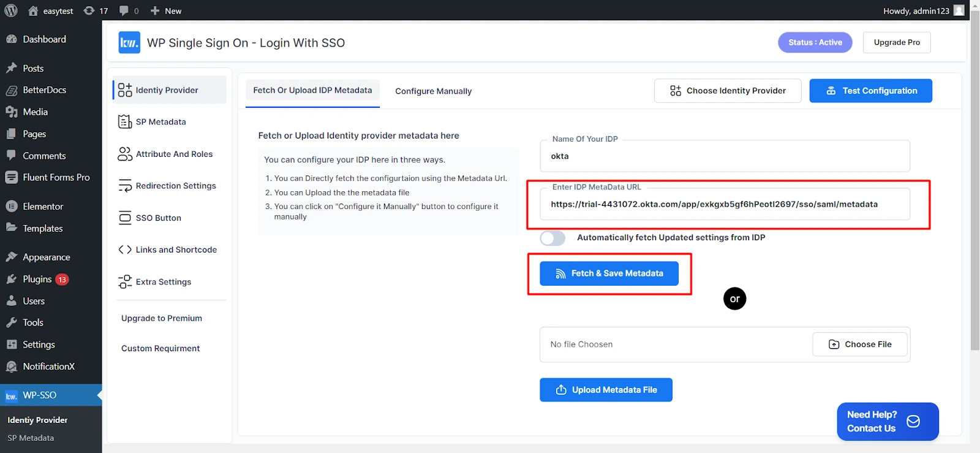
Task: Switch to Fetch Or Upload IDP Metadata tab
Action: click(x=312, y=91)
